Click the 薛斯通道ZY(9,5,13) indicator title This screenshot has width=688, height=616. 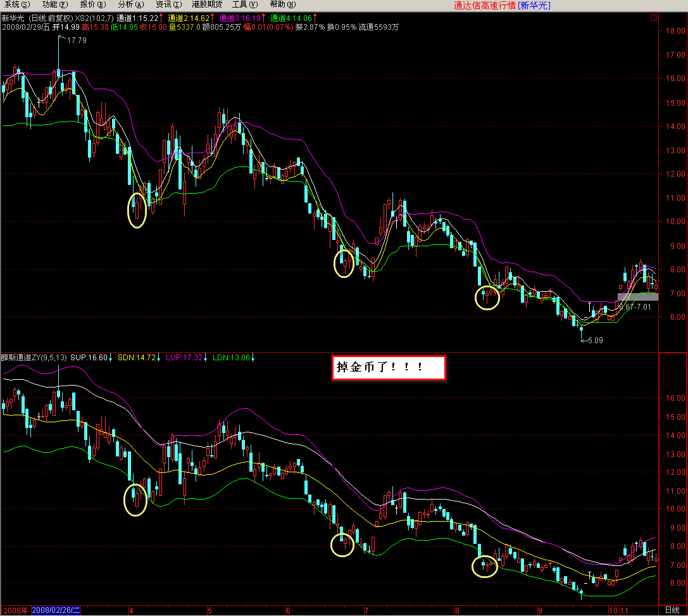[x=34, y=358]
